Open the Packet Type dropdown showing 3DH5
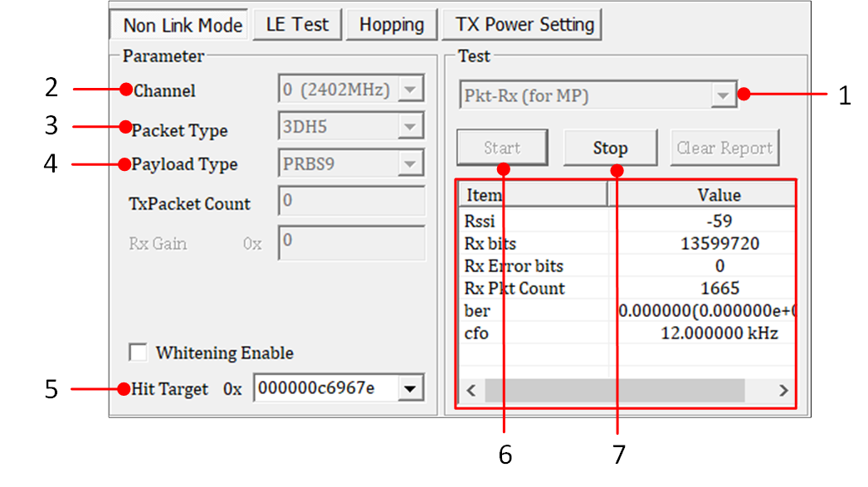The width and height of the screenshot is (868, 487). pos(411,127)
